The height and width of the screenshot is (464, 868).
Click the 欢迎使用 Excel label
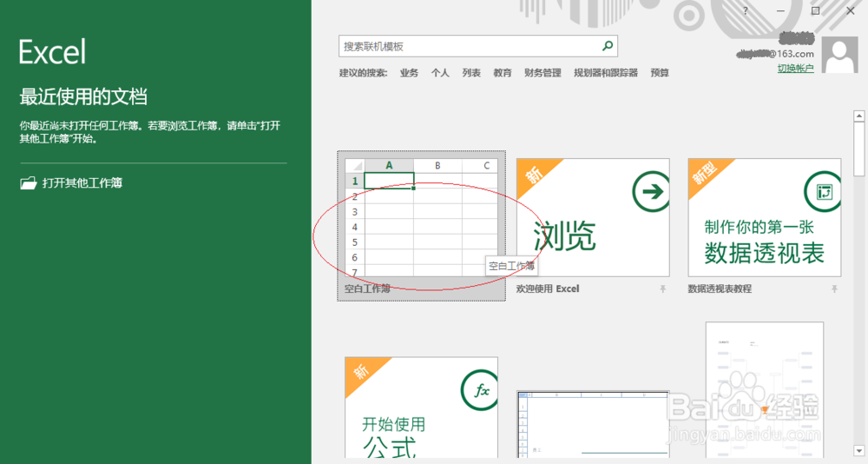[x=548, y=288]
